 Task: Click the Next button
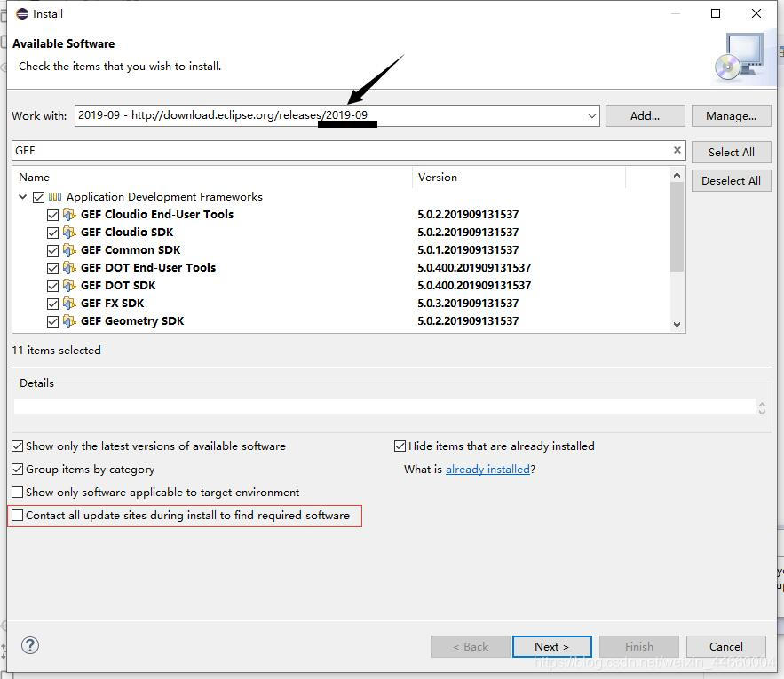(551, 646)
